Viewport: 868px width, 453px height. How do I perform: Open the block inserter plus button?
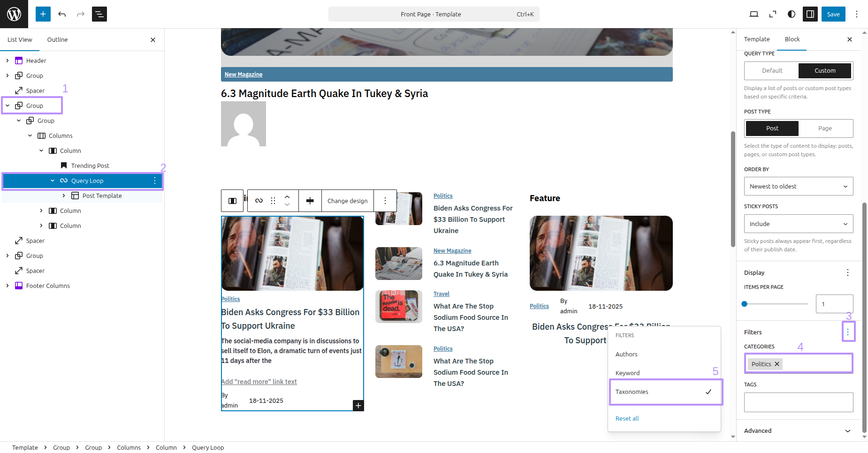coord(43,14)
